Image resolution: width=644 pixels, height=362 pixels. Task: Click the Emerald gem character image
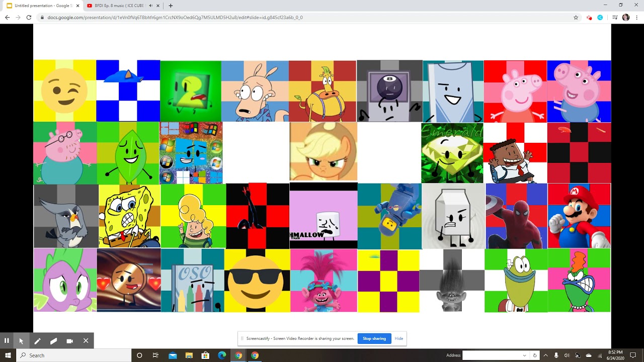(x=452, y=153)
